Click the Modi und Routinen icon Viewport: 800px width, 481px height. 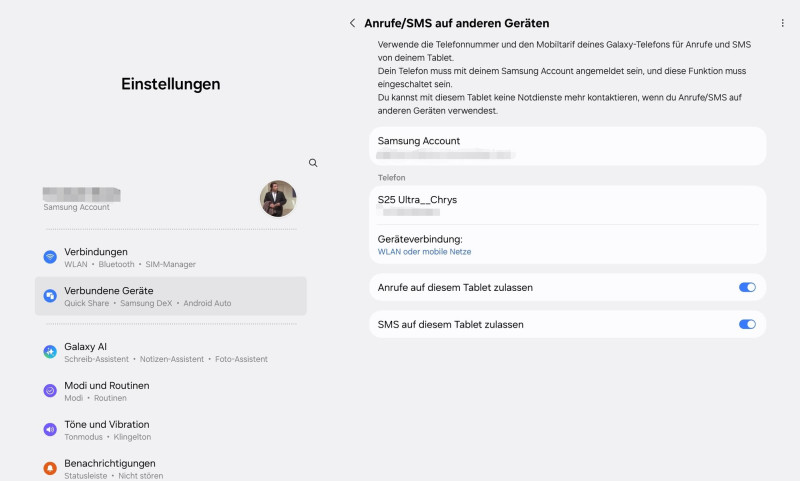[50, 391]
